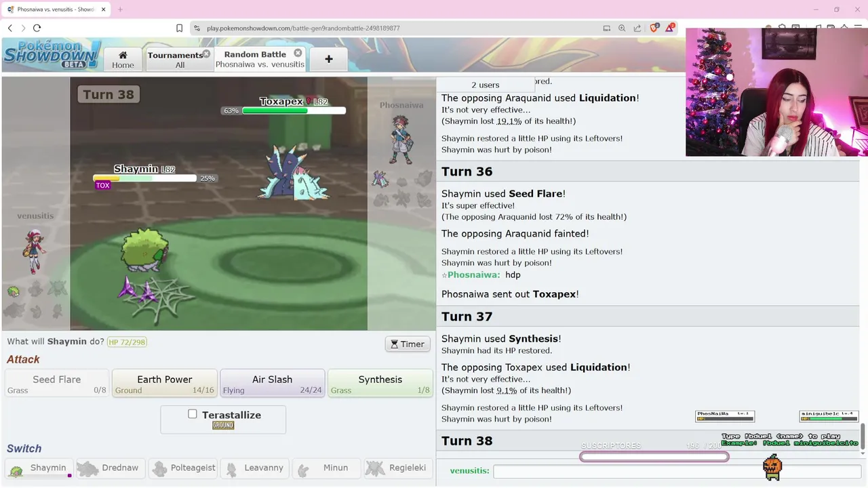Open the zoom magnifier icon in the address bar
Screen dimensions: 868x488
[x=622, y=28]
